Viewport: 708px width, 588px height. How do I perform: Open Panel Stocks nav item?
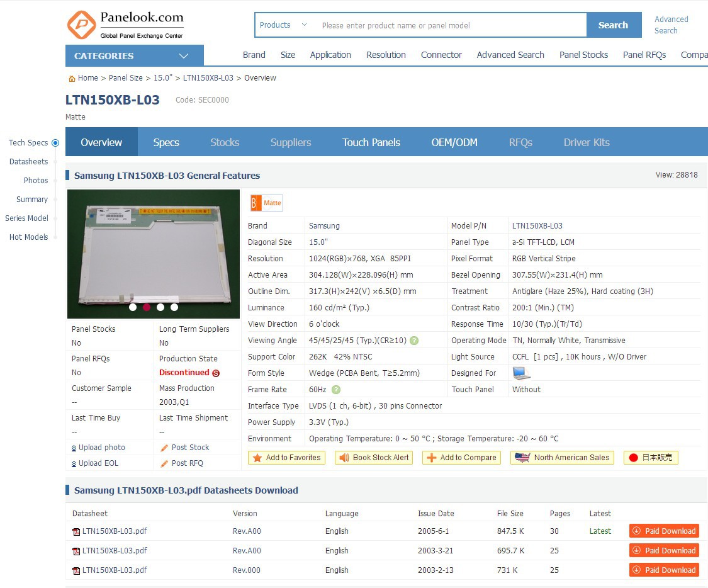(x=583, y=55)
